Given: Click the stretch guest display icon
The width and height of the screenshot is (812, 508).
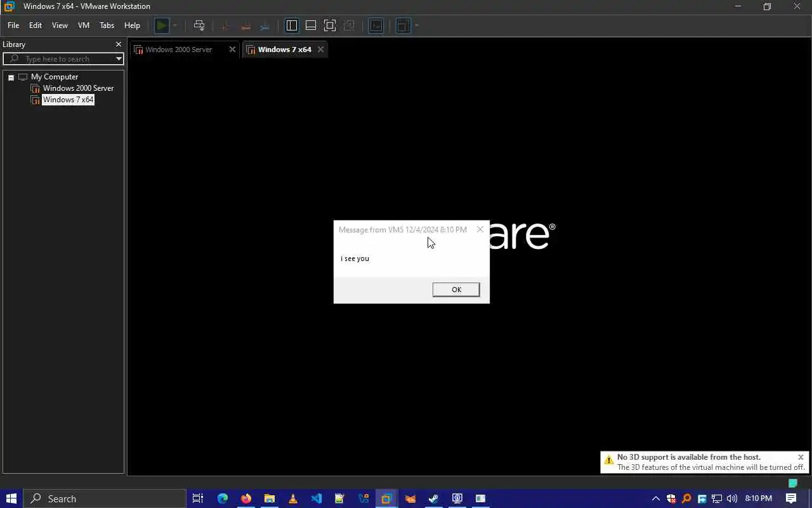Looking at the screenshot, I should (x=403, y=25).
